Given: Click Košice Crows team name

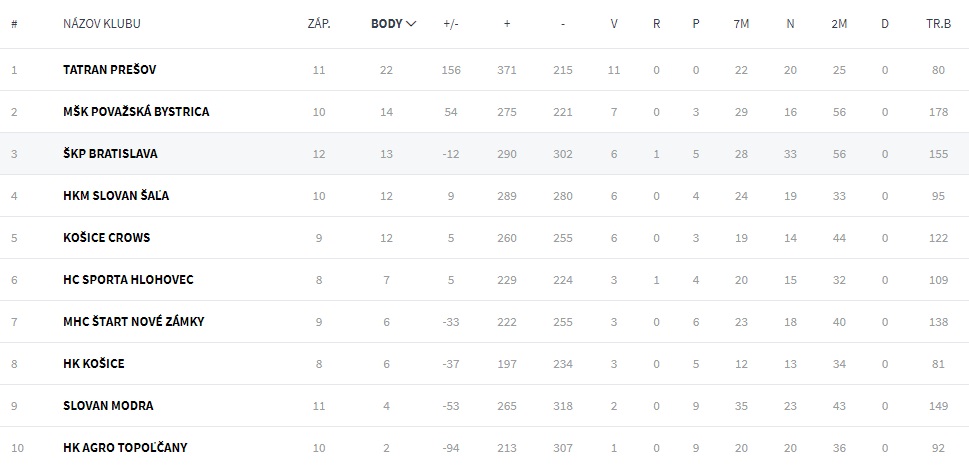Looking at the screenshot, I should pyautogui.click(x=106, y=238).
